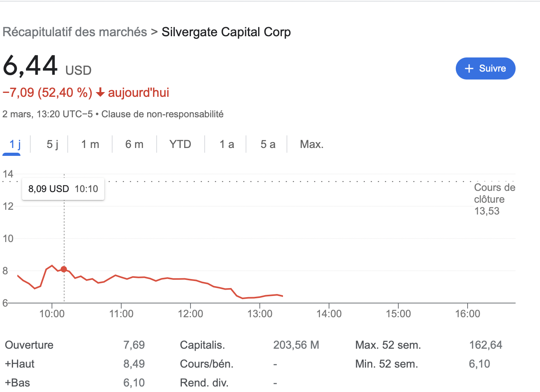
Task: Show the Max. range chart
Action: 312,144
